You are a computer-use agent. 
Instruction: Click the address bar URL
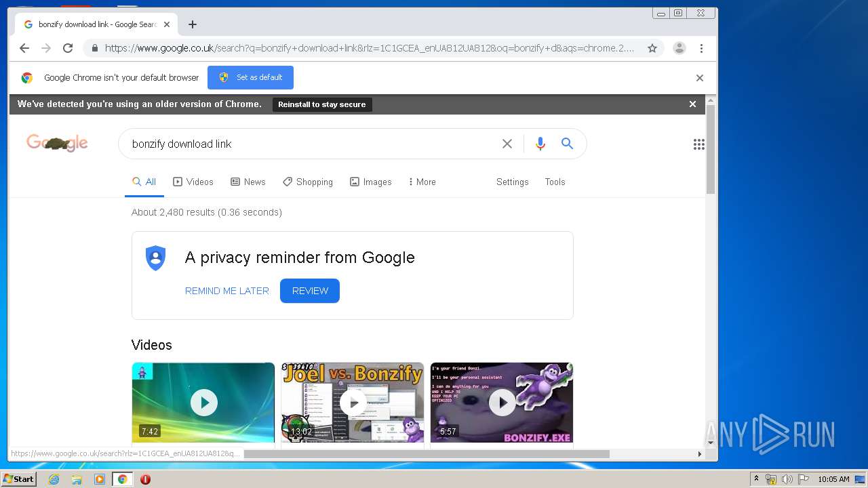(370, 48)
